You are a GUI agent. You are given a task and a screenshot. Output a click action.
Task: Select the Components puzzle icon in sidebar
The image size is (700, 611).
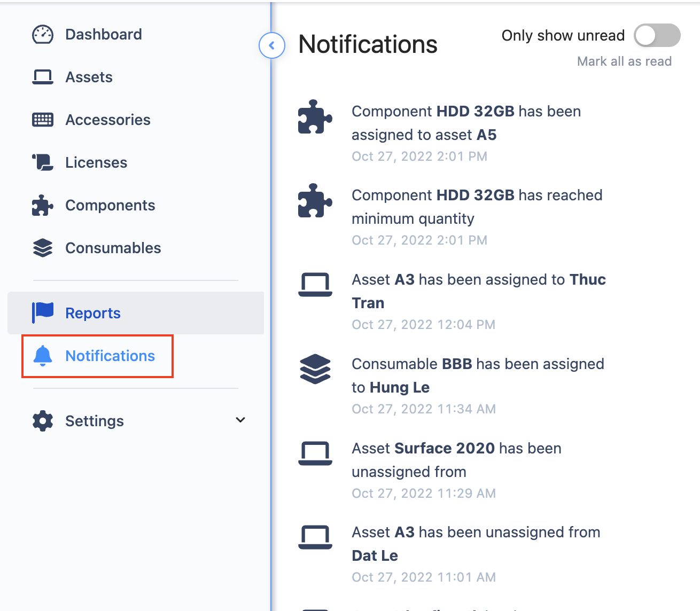coord(42,205)
